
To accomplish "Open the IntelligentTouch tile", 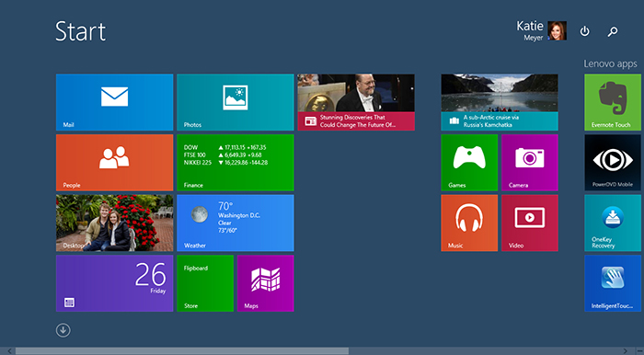I will click(613, 283).
